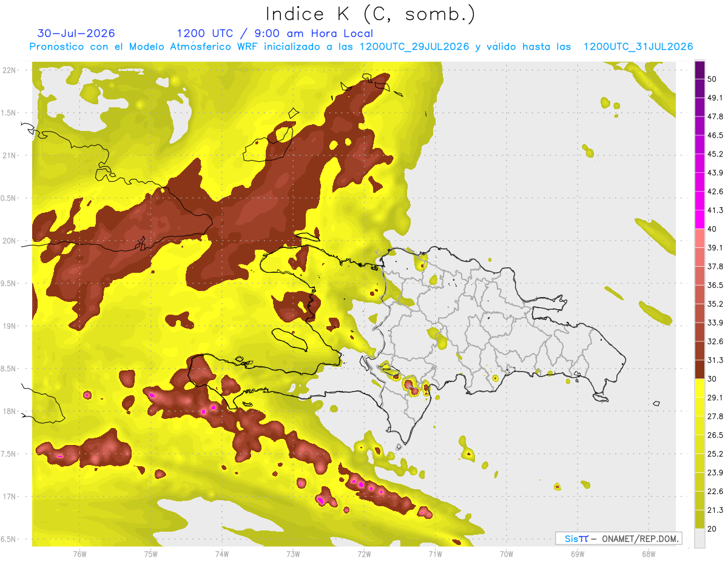
Task: Click the colorbar value "36.5"
Action: point(715,285)
